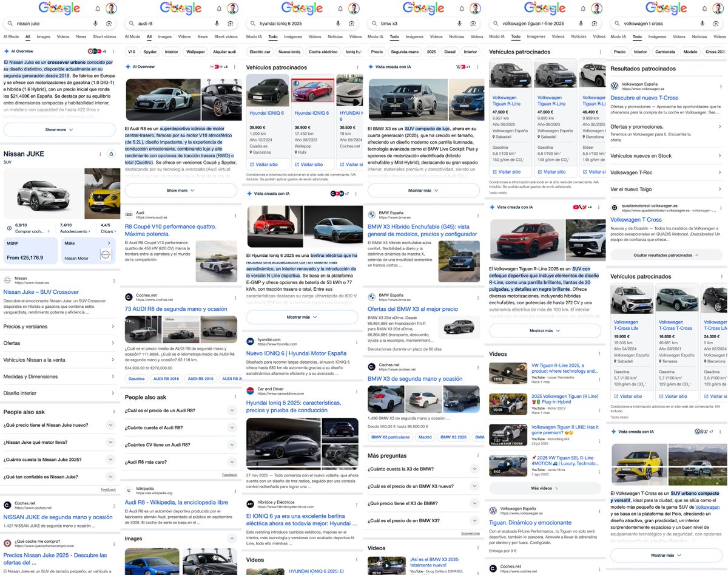Switch to Noticias tab in the bmw x3 results
Viewport: 728px width, 575px height.
pyautogui.click(x=456, y=36)
